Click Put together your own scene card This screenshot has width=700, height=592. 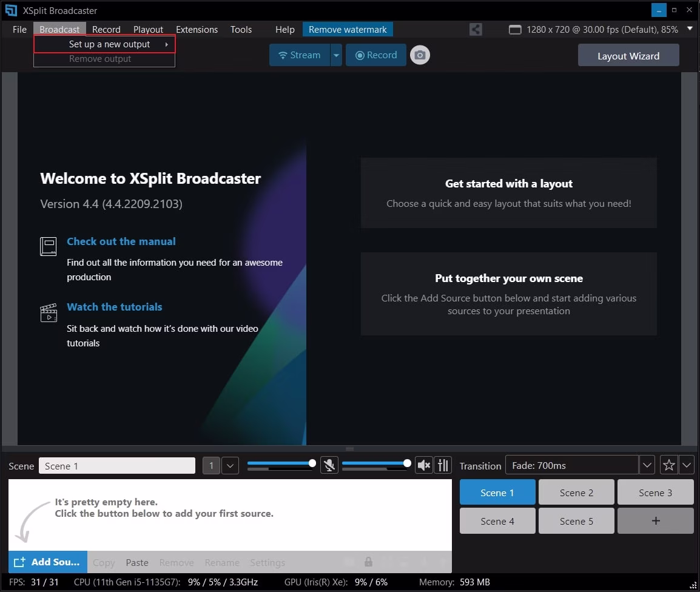point(508,294)
